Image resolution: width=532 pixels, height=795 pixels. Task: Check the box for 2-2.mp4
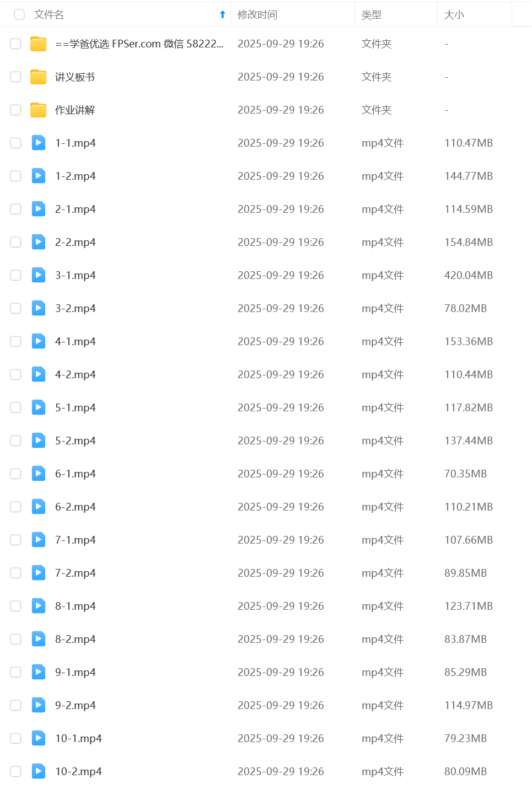[x=16, y=242]
